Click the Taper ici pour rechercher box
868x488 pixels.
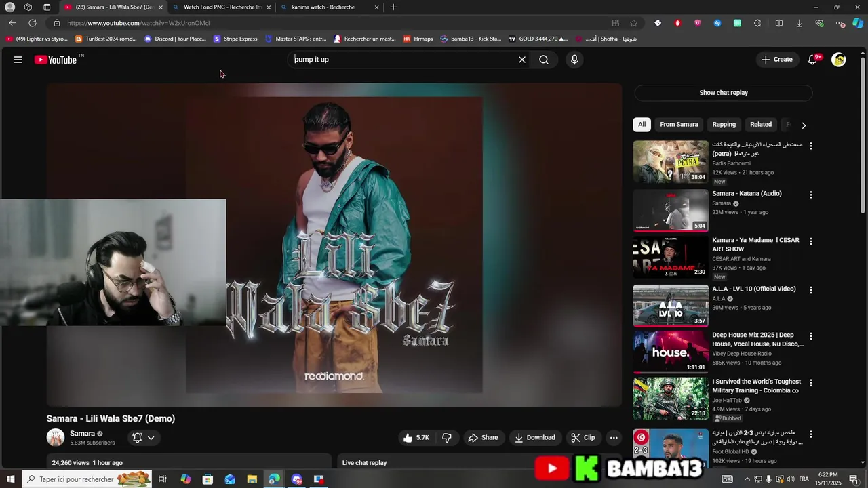[x=86, y=479]
